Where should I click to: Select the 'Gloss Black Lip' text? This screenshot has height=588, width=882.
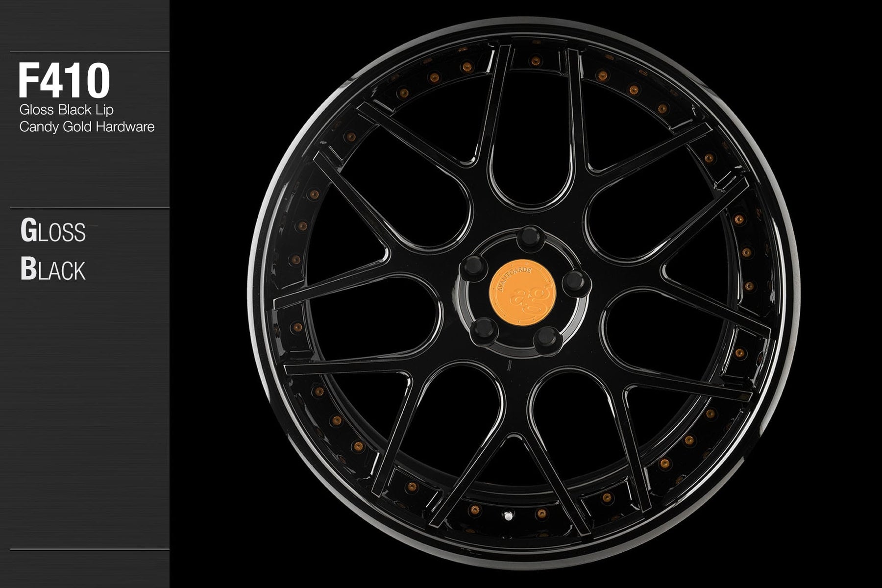(x=66, y=110)
